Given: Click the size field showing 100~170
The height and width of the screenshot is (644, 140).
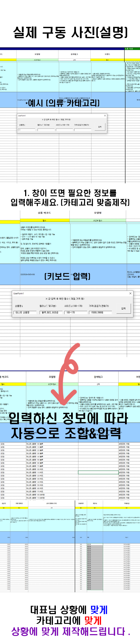Looking at the screenshot, I should (75, 312).
